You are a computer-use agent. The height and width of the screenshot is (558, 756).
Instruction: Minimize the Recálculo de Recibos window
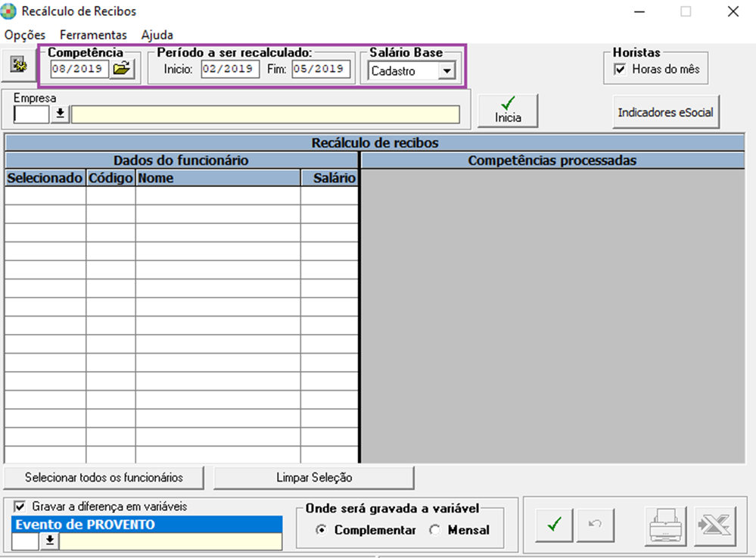pyautogui.click(x=639, y=11)
